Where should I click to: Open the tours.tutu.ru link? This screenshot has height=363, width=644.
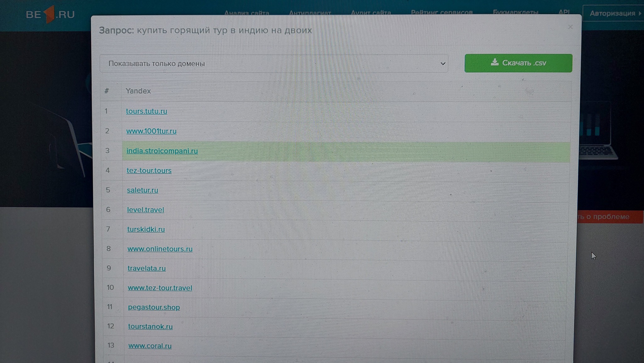tap(147, 111)
